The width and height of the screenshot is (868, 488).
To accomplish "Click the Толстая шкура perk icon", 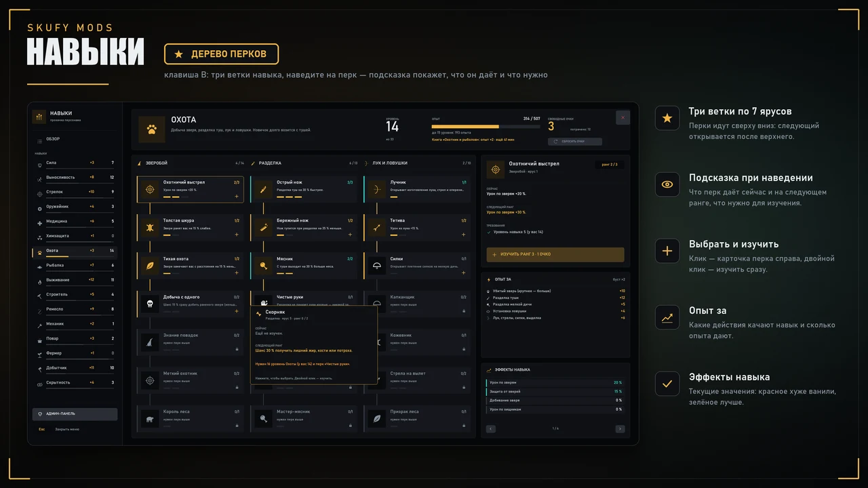I will (x=150, y=228).
